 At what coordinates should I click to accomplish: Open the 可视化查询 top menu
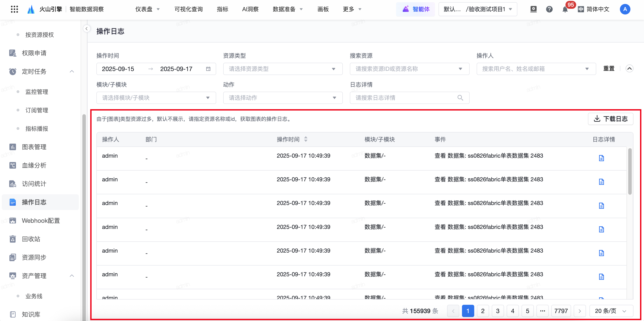tap(189, 9)
